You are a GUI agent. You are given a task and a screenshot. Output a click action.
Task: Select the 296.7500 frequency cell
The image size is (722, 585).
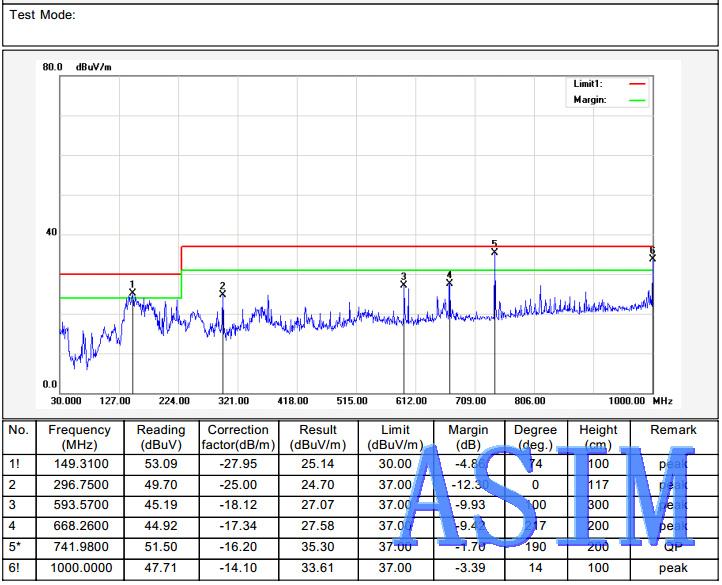81,485
